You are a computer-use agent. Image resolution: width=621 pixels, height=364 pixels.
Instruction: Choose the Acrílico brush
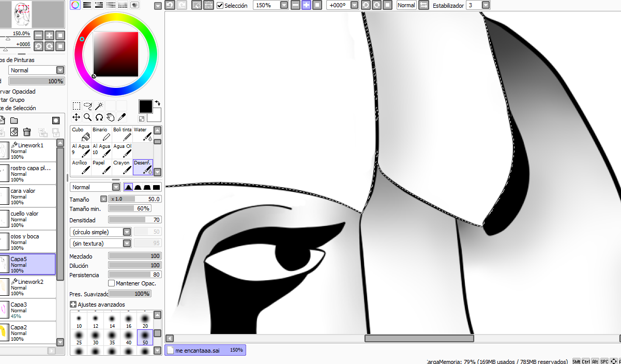[81, 167]
